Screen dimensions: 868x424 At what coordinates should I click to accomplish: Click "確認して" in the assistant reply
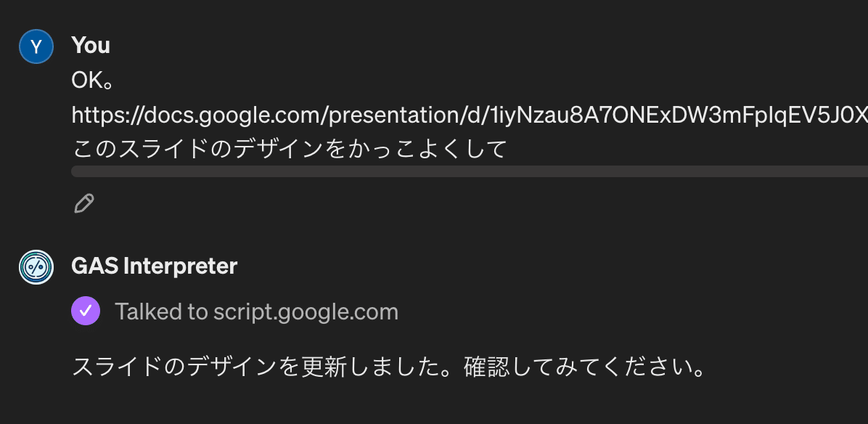point(500,367)
